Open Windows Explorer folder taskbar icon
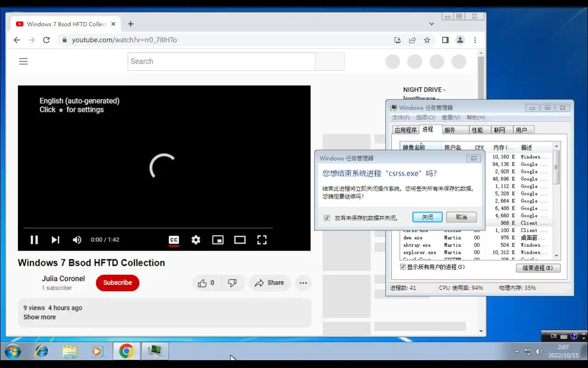Viewport: 588px width, 368px height. 70,351
